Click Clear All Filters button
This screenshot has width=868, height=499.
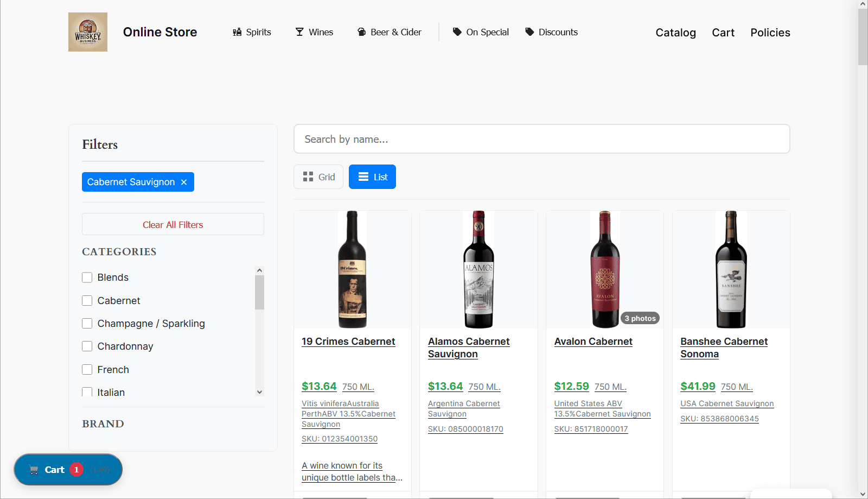[x=173, y=224]
